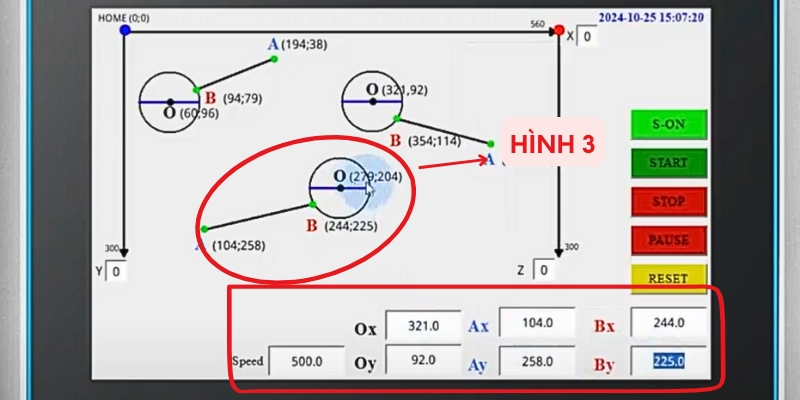
Task: Select the Ay value field
Action: point(537,361)
